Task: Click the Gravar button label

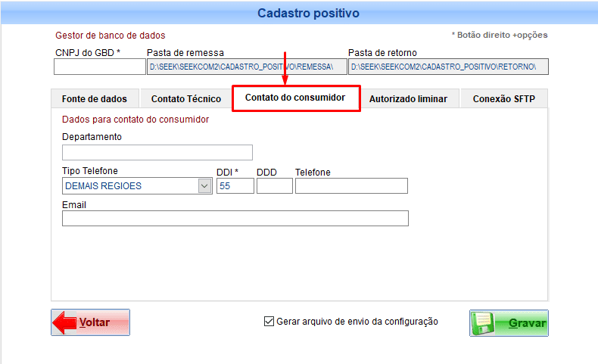Action: pos(527,323)
